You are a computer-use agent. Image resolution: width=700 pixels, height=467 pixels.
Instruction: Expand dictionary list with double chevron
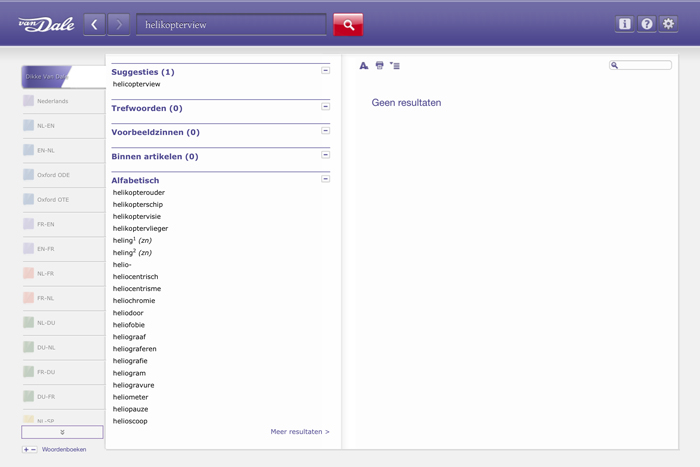point(62,432)
